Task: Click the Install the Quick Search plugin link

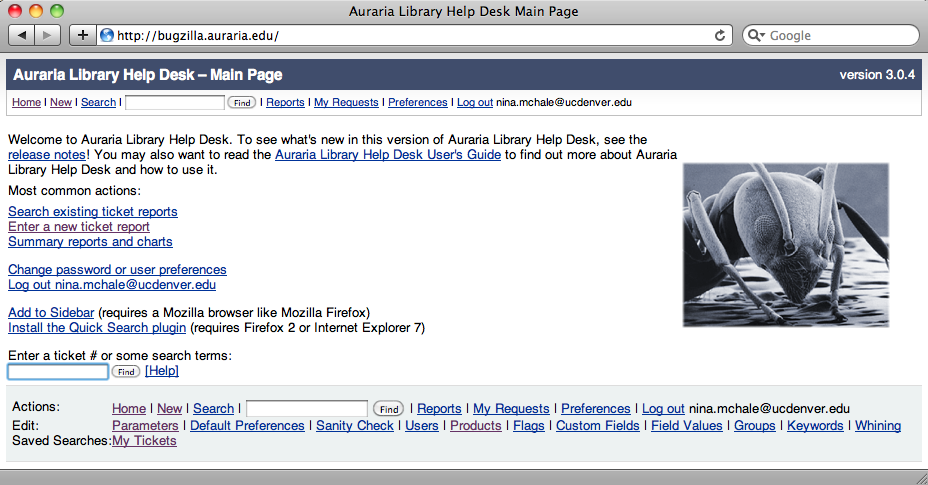Action: [x=97, y=328]
